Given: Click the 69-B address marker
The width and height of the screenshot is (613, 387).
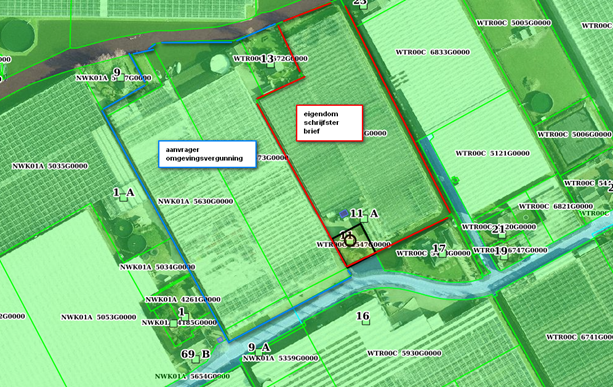Looking at the screenshot, I should pos(195,360).
